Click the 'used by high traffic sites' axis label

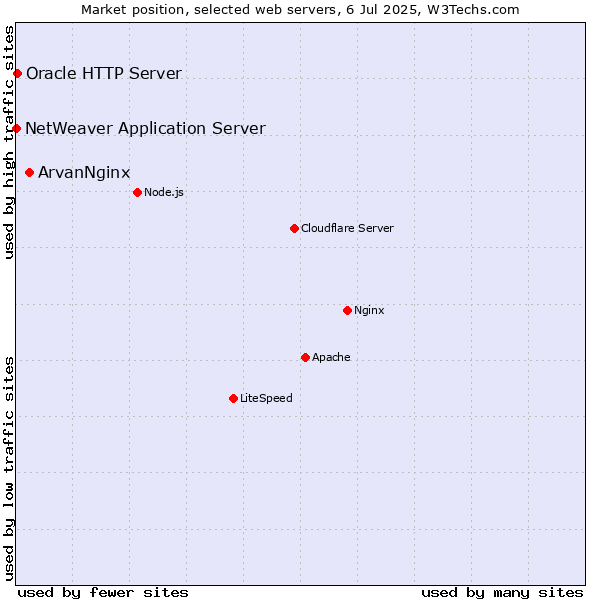click(x=9, y=142)
